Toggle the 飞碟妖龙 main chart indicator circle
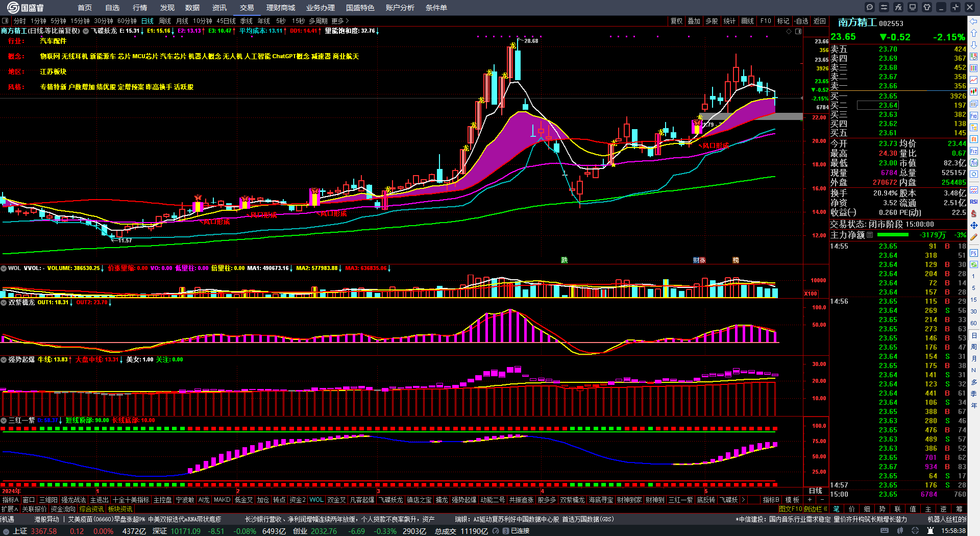This screenshot has height=536, width=980. click(x=86, y=31)
